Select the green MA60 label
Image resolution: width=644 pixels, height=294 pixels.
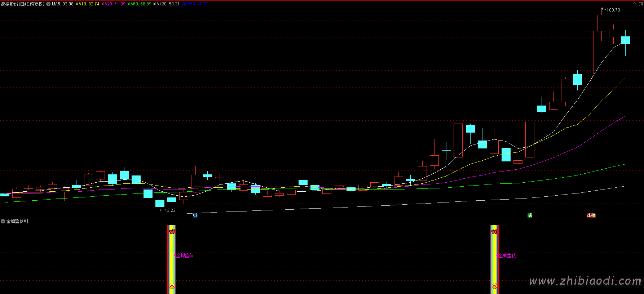(x=139, y=4)
